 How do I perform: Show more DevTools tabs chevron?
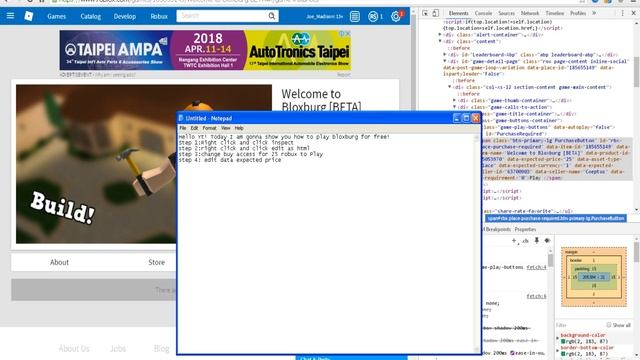[594, 13]
